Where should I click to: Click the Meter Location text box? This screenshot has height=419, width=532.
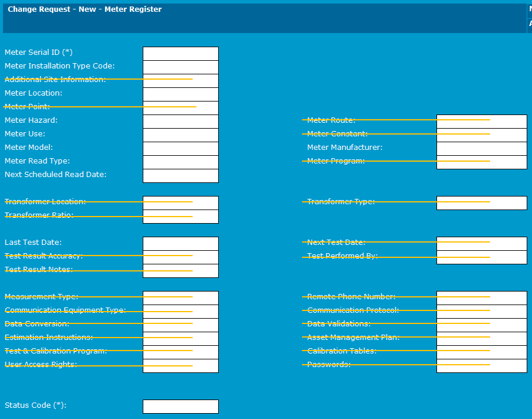[180, 94]
